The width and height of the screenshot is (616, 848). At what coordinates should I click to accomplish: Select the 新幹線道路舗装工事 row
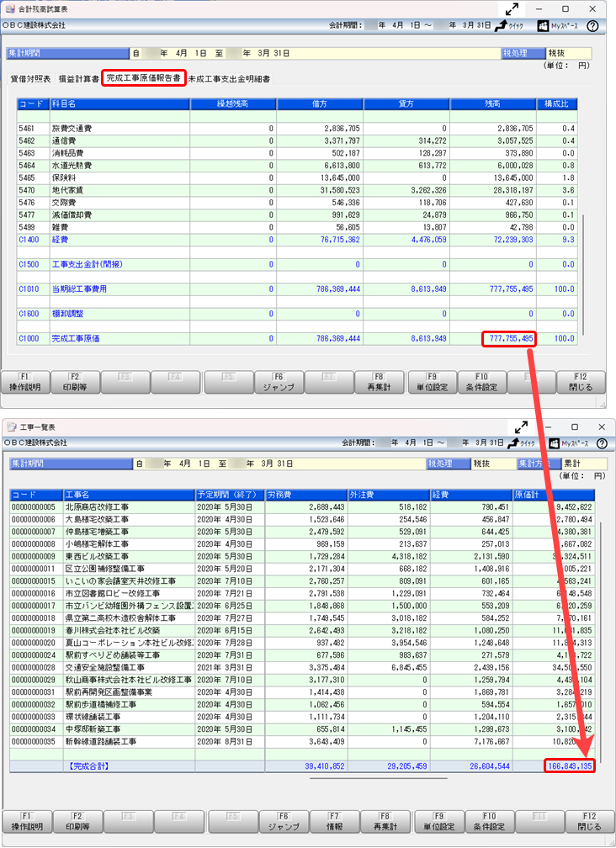click(x=302, y=742)
